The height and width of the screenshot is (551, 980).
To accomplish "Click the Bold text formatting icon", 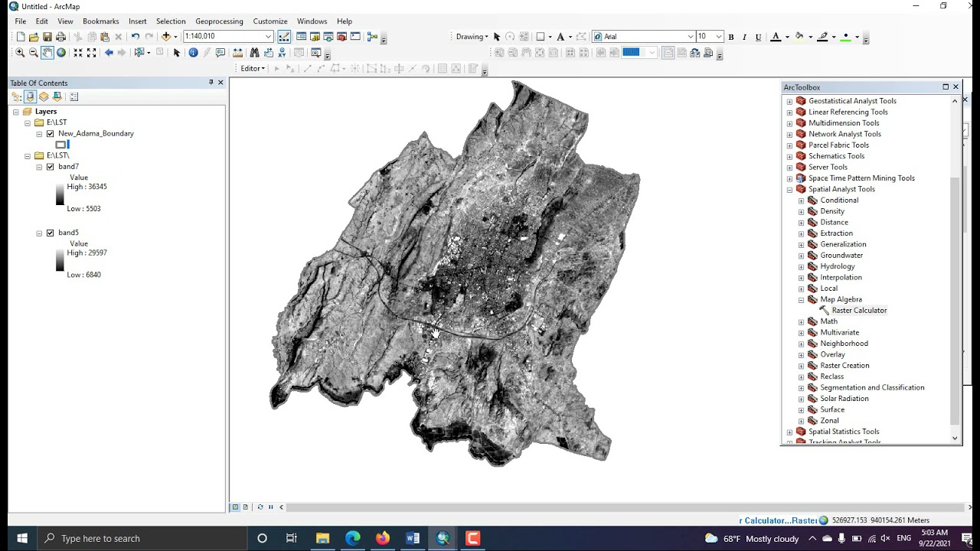I will [x=731, y=37].
